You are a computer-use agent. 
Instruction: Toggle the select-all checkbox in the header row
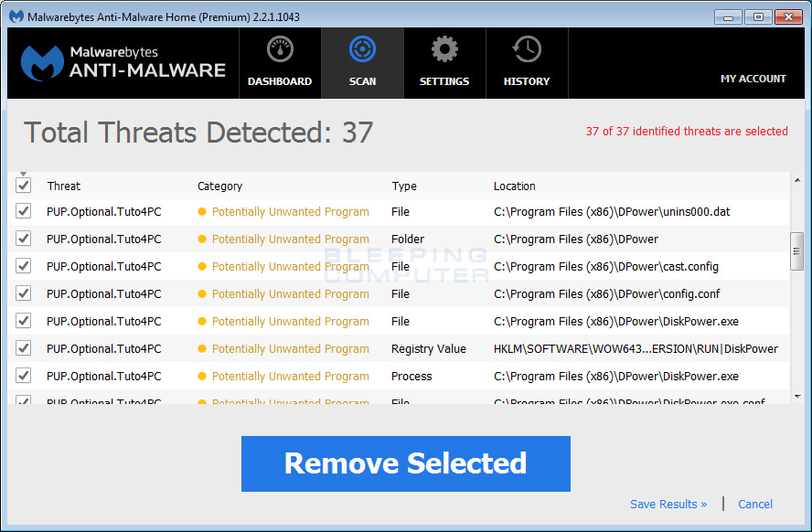point(23,185)
